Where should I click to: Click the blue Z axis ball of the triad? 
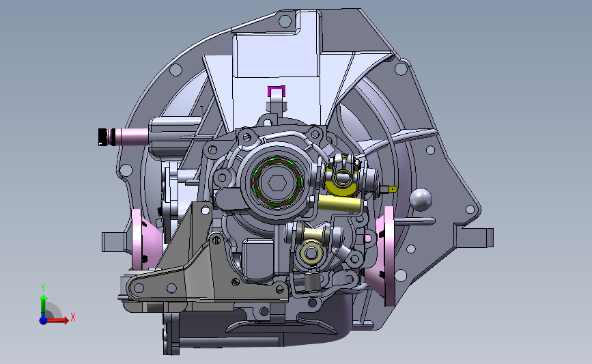click(43, 320)
